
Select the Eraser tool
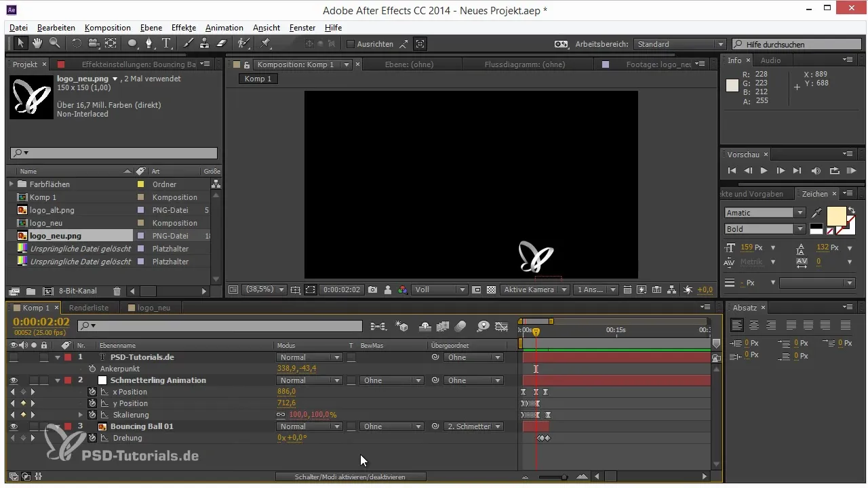click(x=221, y=43)
